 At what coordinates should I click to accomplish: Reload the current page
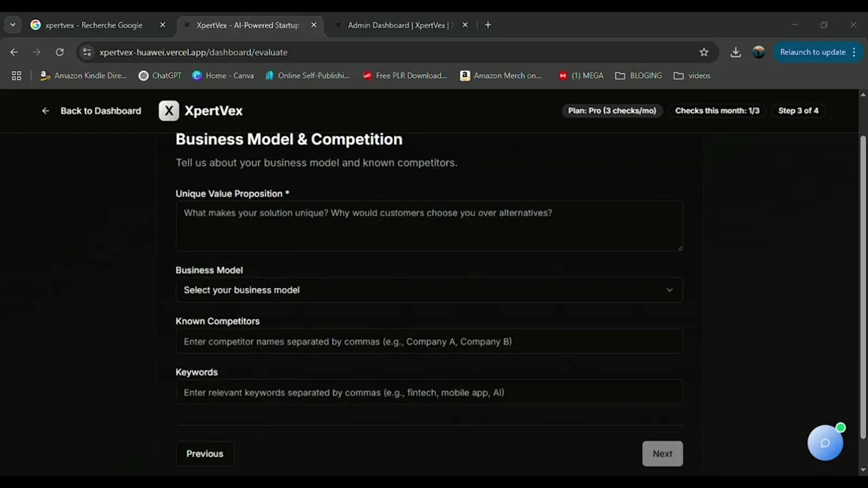coord(60,52)
